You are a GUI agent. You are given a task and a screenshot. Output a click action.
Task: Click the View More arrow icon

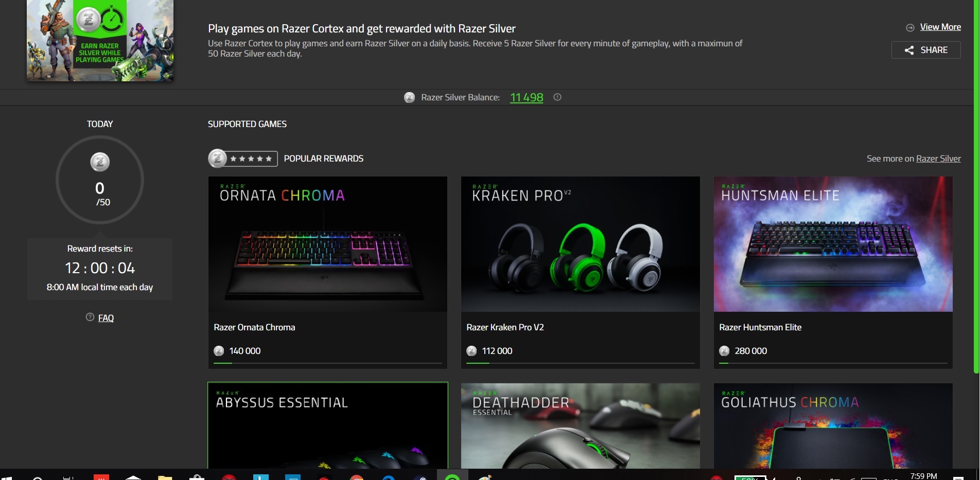click(x=910, y=27)
